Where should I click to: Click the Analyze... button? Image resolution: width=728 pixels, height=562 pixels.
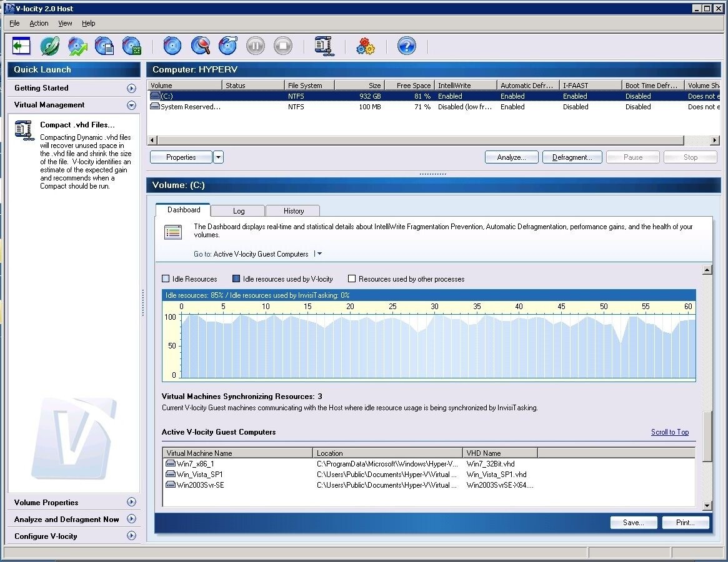[512, 157]
